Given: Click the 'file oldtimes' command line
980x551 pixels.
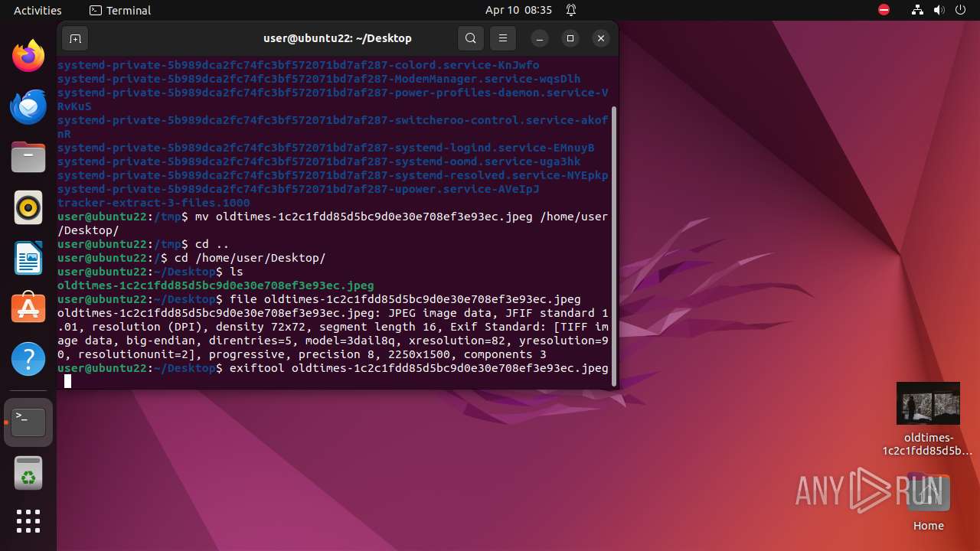Looking at the screenshot, I should [319, 299].
